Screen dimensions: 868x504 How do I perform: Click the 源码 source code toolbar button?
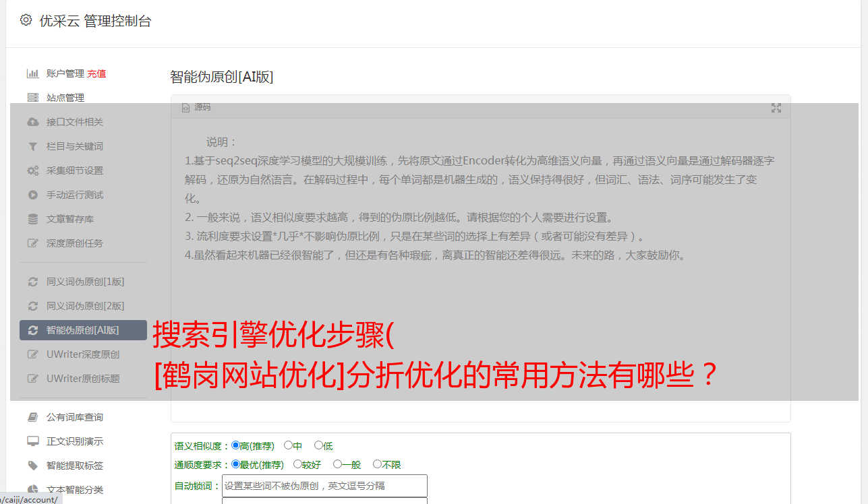(196, 107)
